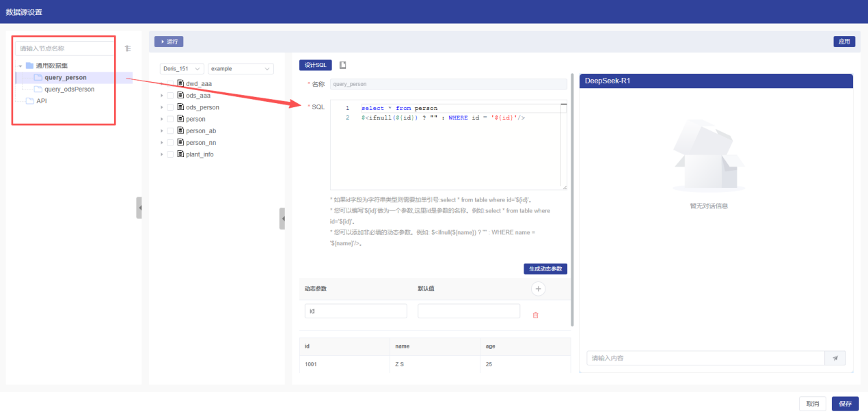Click the 保存 save button

845,404
